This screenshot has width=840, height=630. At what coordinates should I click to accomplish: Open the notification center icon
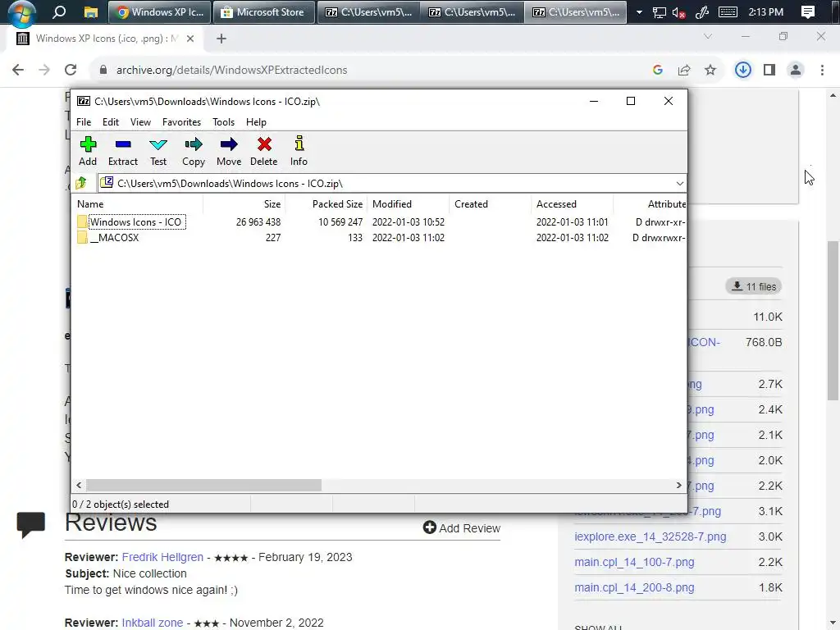tap(808, 11)
